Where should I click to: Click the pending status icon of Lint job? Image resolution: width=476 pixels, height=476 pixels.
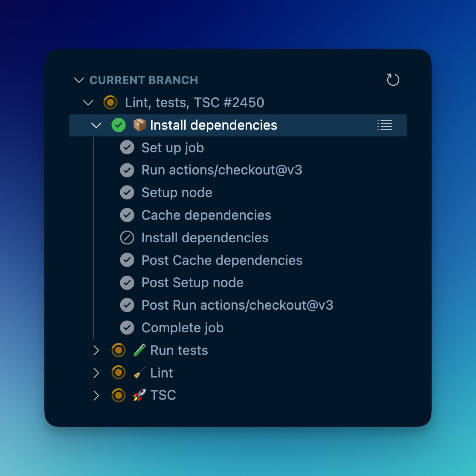coord(119,373)
